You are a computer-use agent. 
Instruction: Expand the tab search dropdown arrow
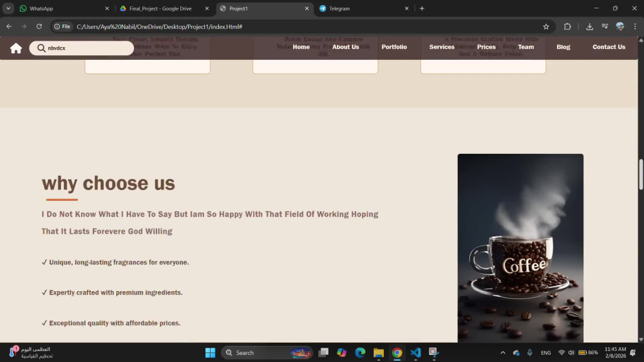click(x=8, y=8)
